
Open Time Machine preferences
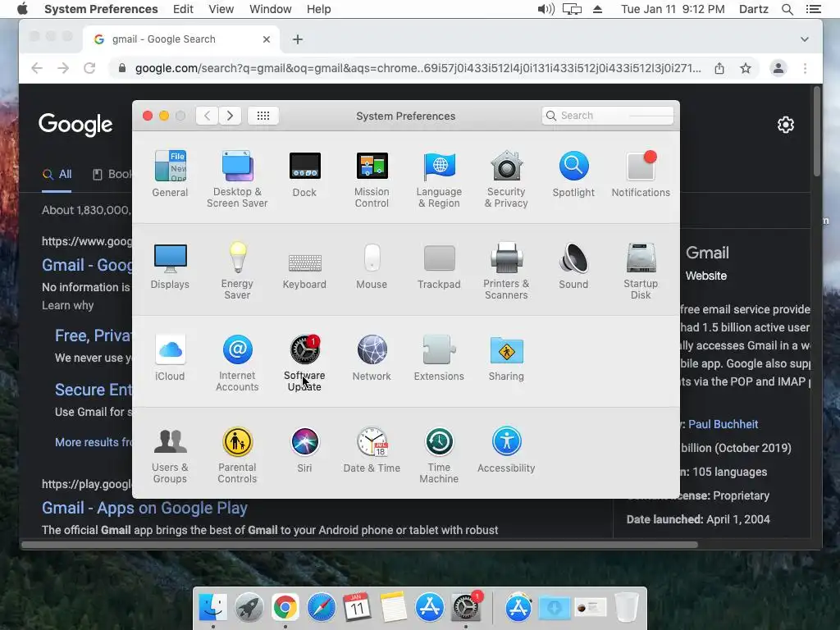click(x=440, y=454)
